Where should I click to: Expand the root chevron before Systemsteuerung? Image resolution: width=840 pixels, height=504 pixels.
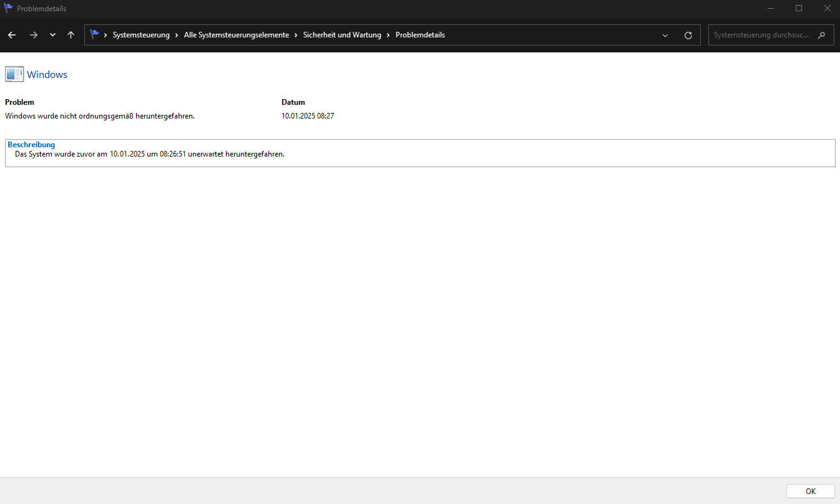[x=105, y=35]
